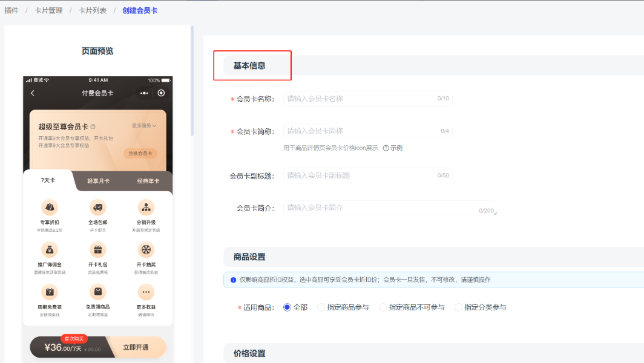Click the 会员卡名称 input field
The height and width of the screenshot is (363, 644).
click(x=360, y=99)
